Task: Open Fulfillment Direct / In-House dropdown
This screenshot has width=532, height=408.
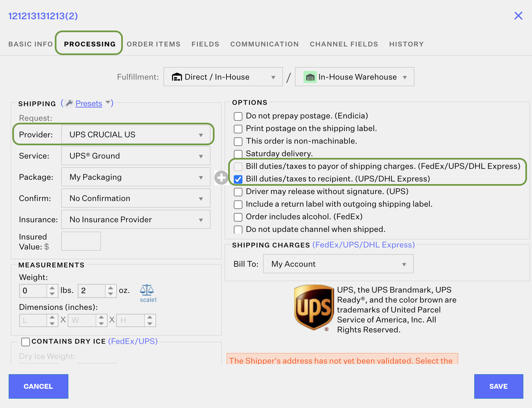Action: tap(223, 77)
